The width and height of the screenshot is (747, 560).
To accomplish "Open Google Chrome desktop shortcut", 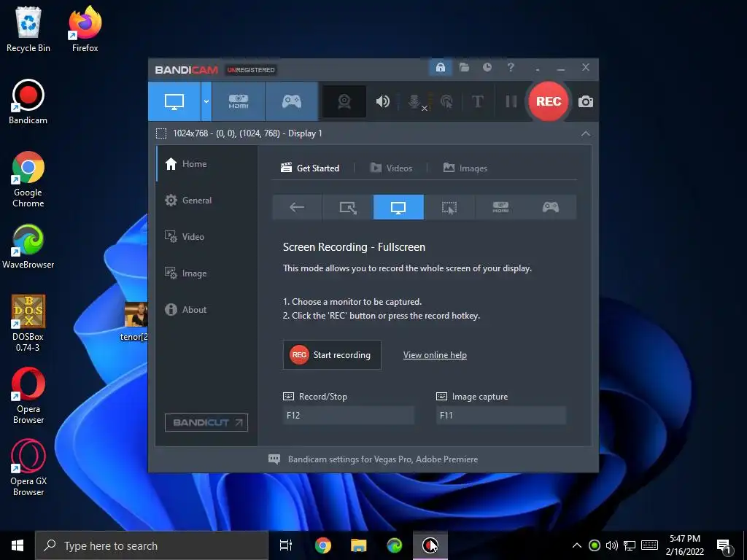I will [x=28, y=179].
